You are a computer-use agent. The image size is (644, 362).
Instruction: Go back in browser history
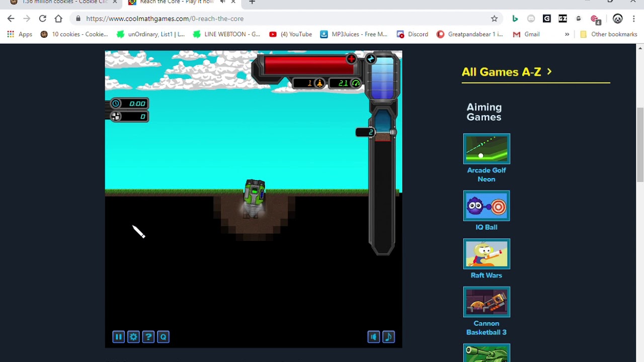11,19
